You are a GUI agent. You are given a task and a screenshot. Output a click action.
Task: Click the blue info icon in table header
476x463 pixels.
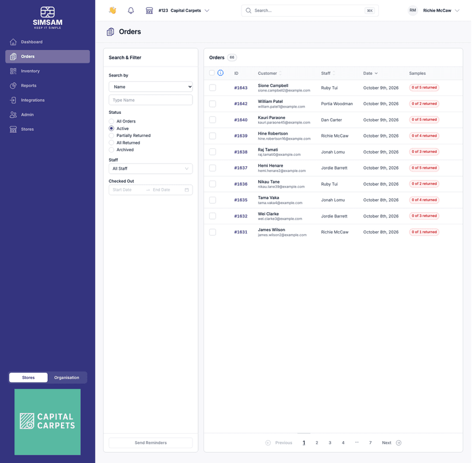click(221, 73)
